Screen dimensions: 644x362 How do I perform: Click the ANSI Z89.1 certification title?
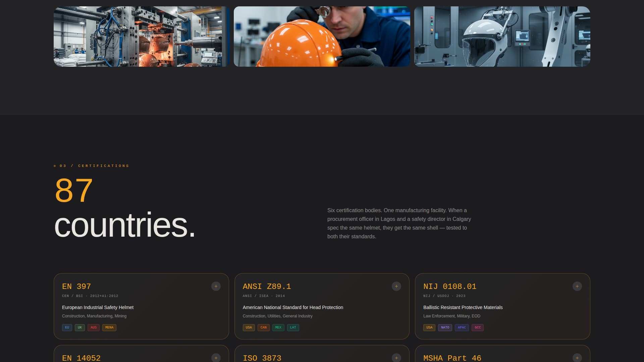(x=267, y=287)
